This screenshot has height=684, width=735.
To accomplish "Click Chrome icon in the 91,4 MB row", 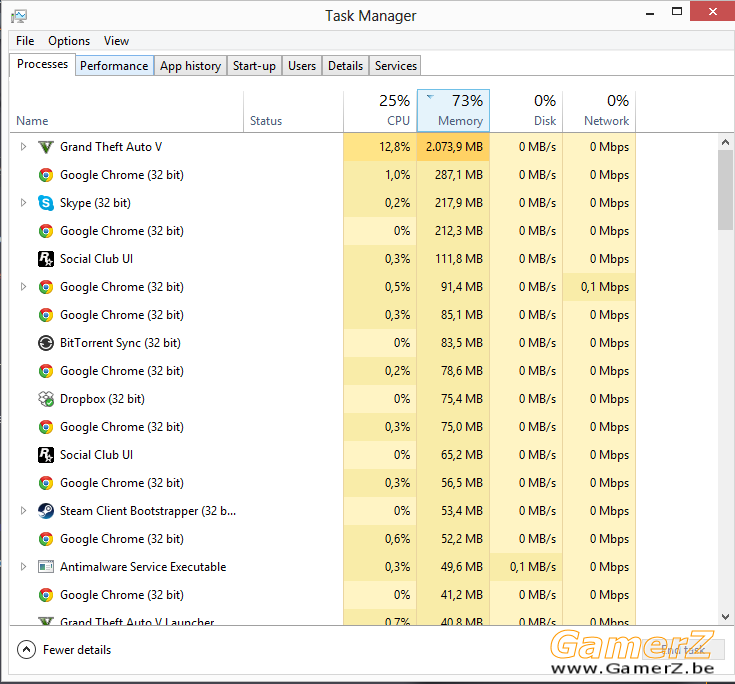I will point(45,287).
